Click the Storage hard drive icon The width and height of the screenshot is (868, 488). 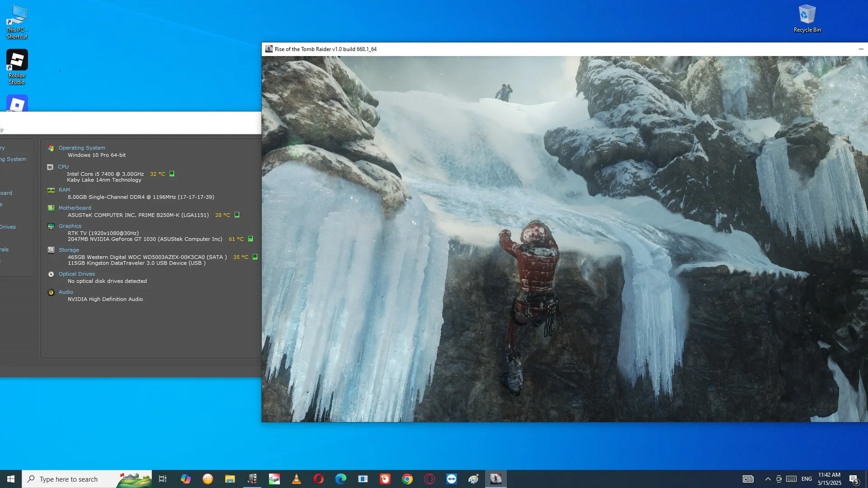pos(51,250)
